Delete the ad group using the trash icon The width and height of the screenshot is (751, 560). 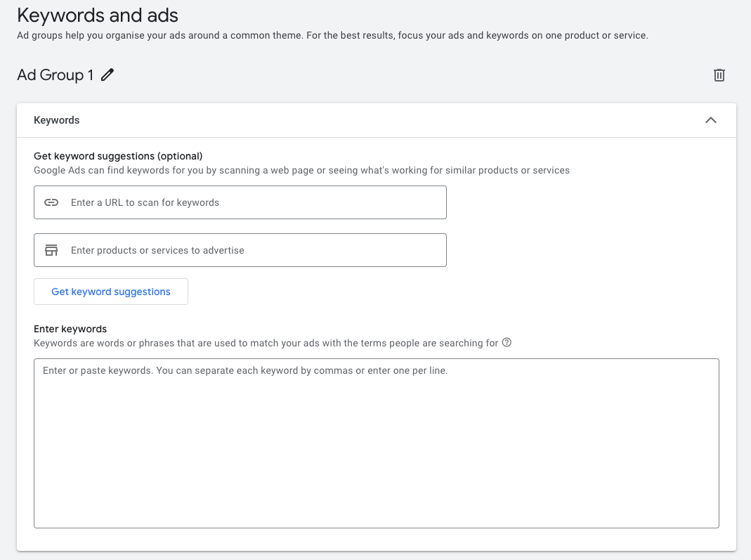pyautogui.click(x=719, y=74)
